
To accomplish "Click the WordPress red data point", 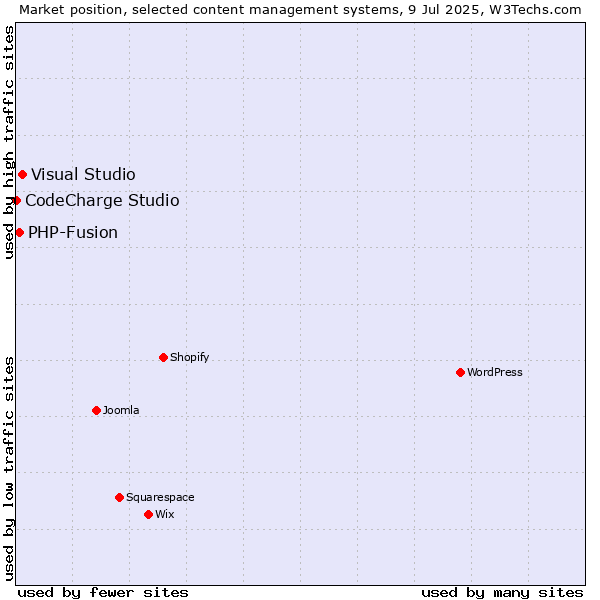I will (x=460, y=372).
